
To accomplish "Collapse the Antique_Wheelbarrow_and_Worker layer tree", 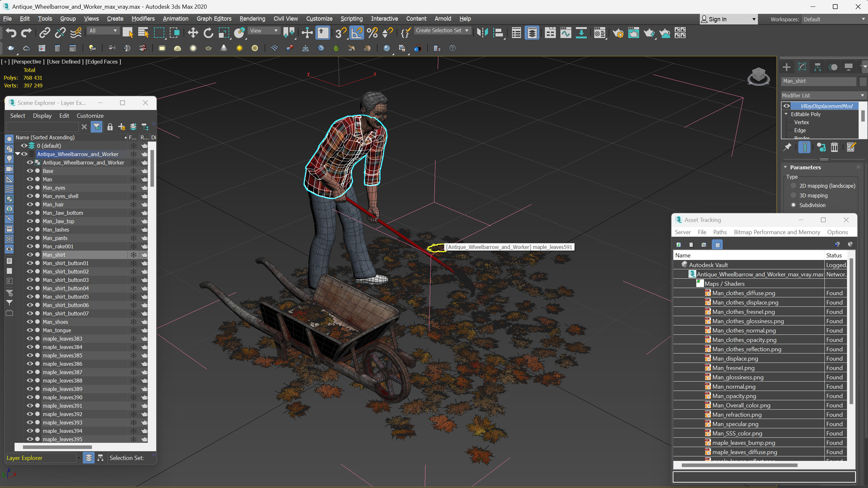I will [x=17, y=154].
